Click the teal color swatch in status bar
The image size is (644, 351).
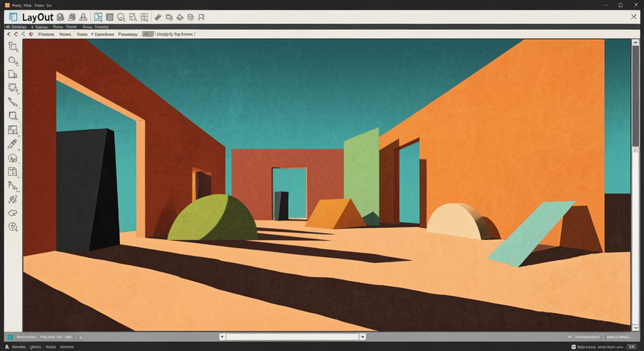tap(10, 337)
